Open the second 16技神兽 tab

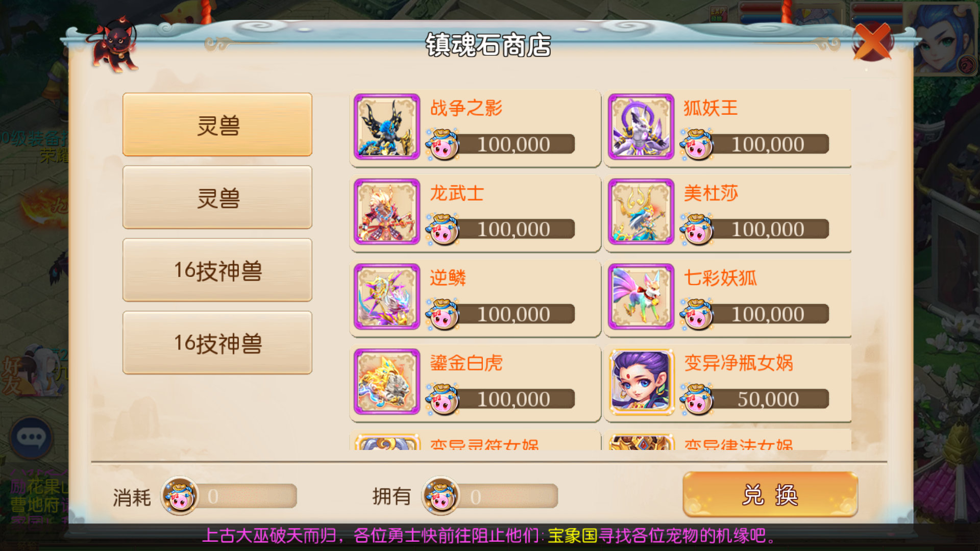tap(217, 343)
